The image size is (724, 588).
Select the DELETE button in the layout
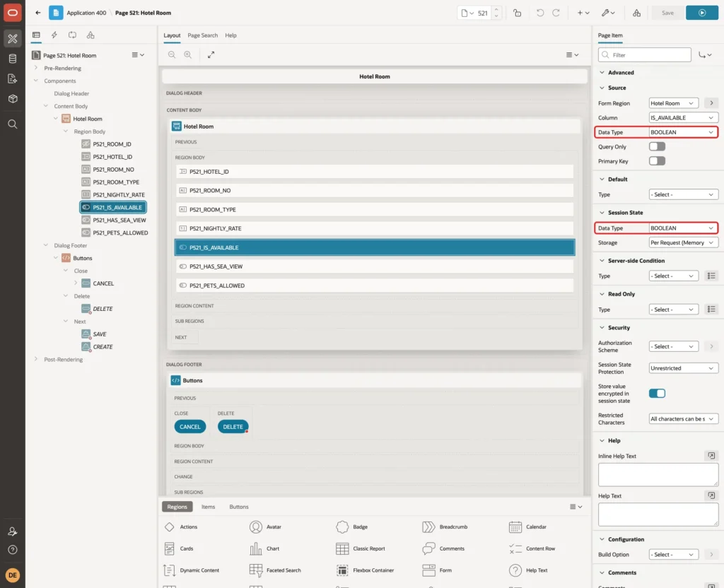pyautogui.click(x=233, y=427)
